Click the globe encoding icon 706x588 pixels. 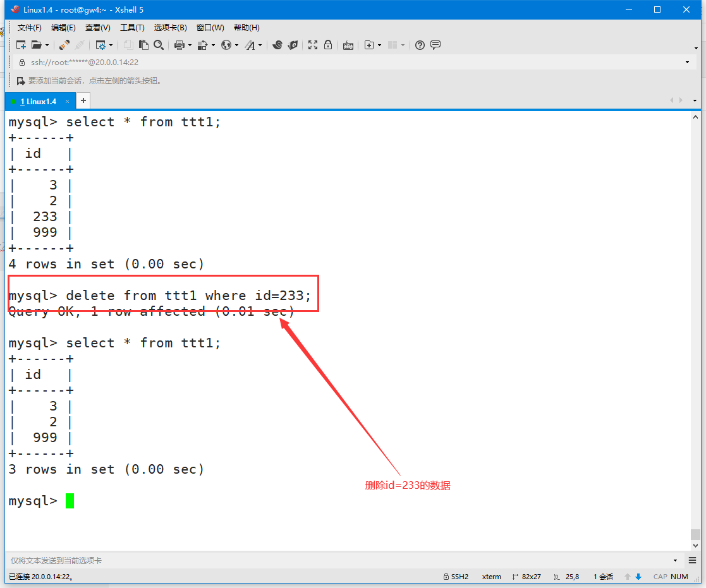coord(226,45)
